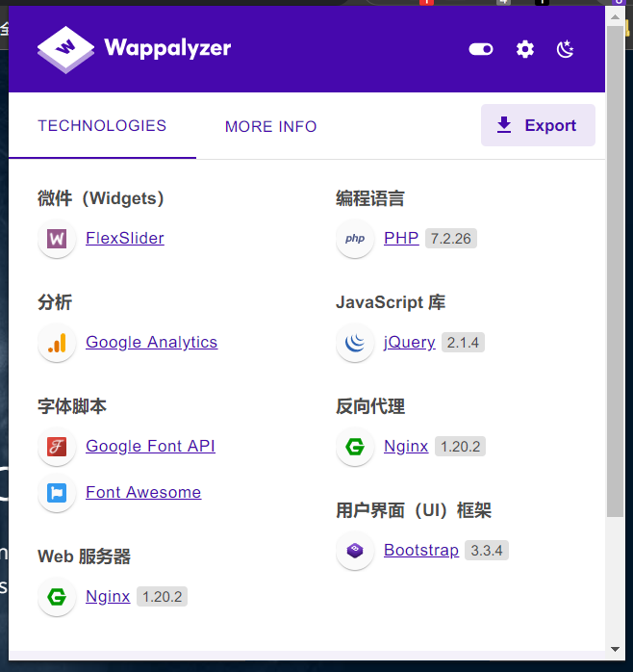The height and width of the screenshot is (672, 633).
Task: Click the 编程语言 category heading
Action: [x=370, y=199]
